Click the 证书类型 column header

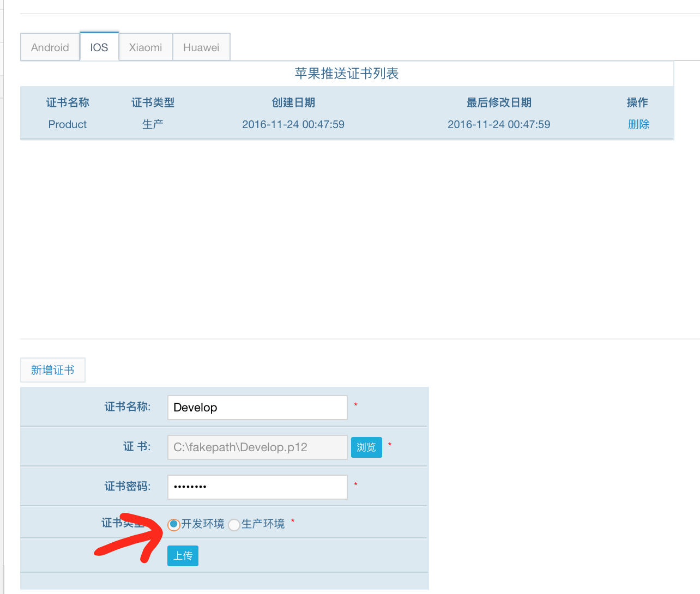(153, 102)
